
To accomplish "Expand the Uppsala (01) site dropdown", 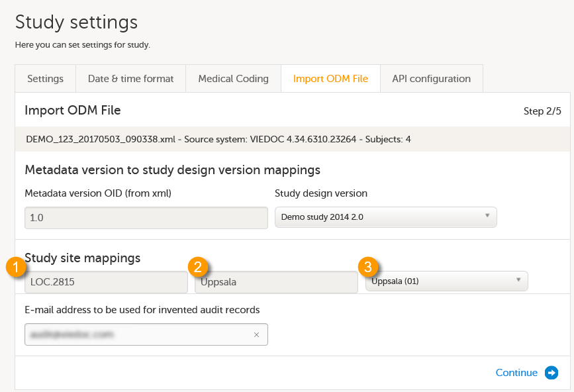I will point(446,281).
